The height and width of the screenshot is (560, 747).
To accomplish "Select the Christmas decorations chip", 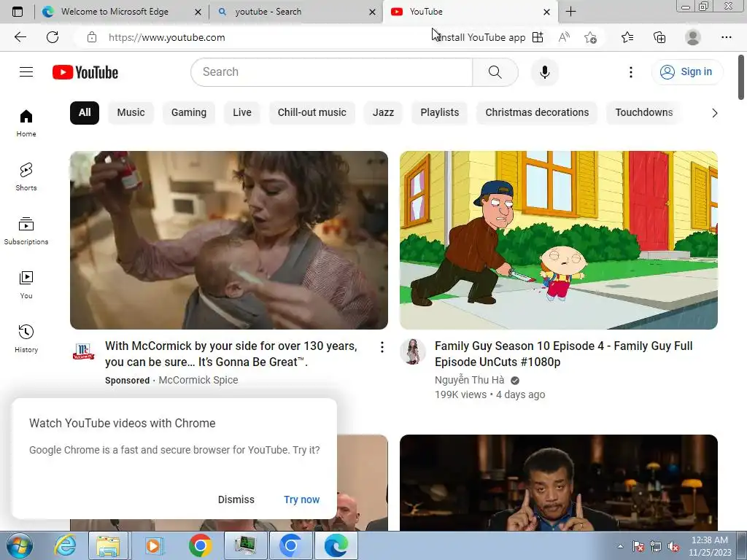I will coord(537,113).
